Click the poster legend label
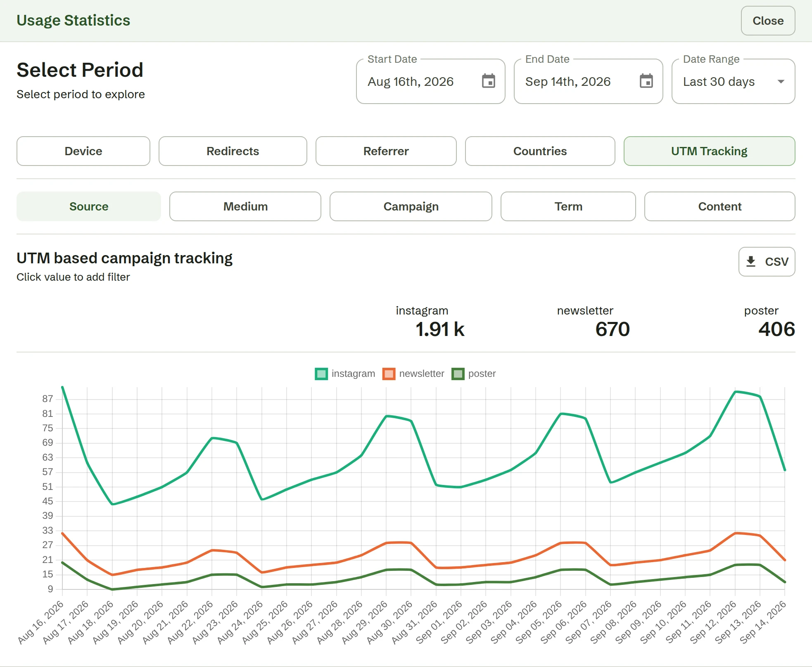 482,374
